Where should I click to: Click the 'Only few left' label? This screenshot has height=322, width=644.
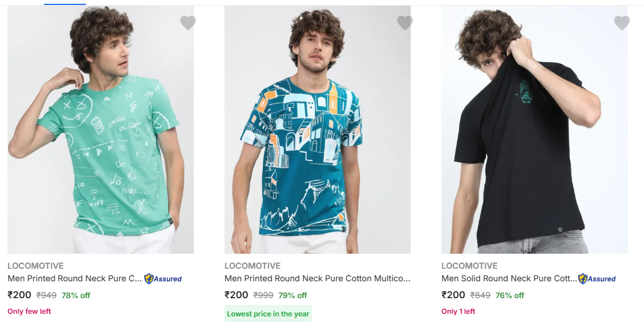point(29,311)
